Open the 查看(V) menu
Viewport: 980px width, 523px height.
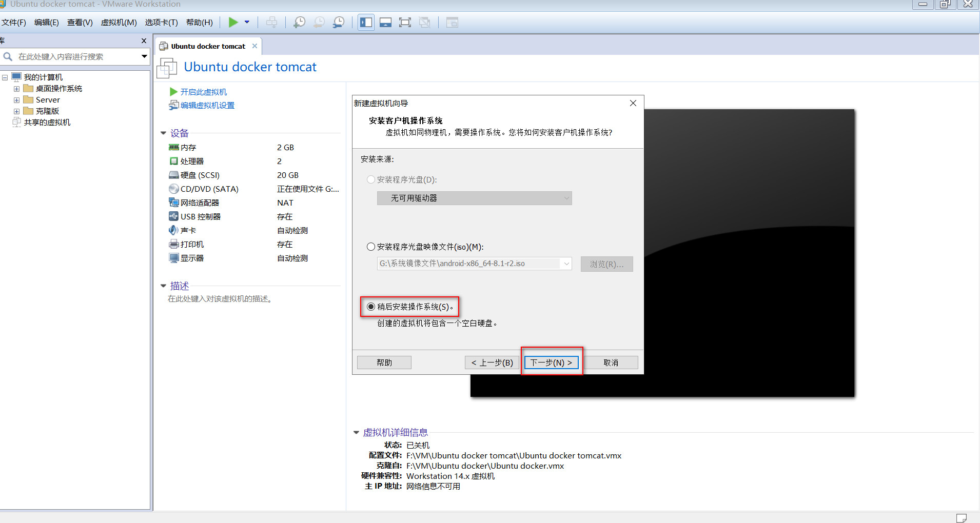[80, 22]
